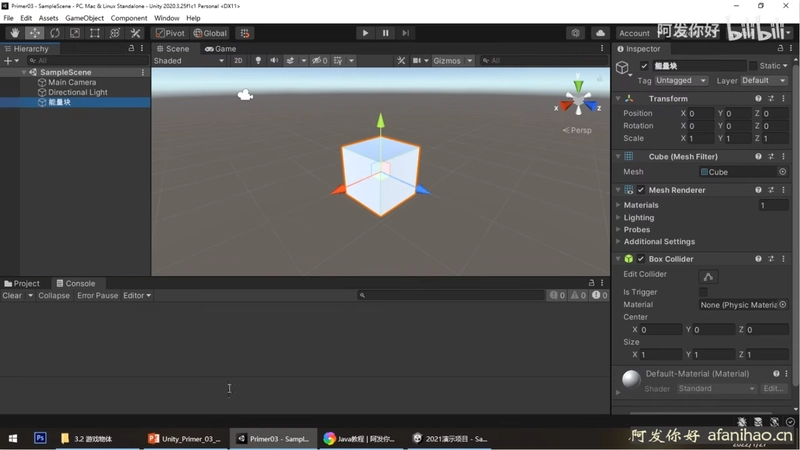Select the Hand tool
The height and width of the screenshot is (450, 800).
14,33
